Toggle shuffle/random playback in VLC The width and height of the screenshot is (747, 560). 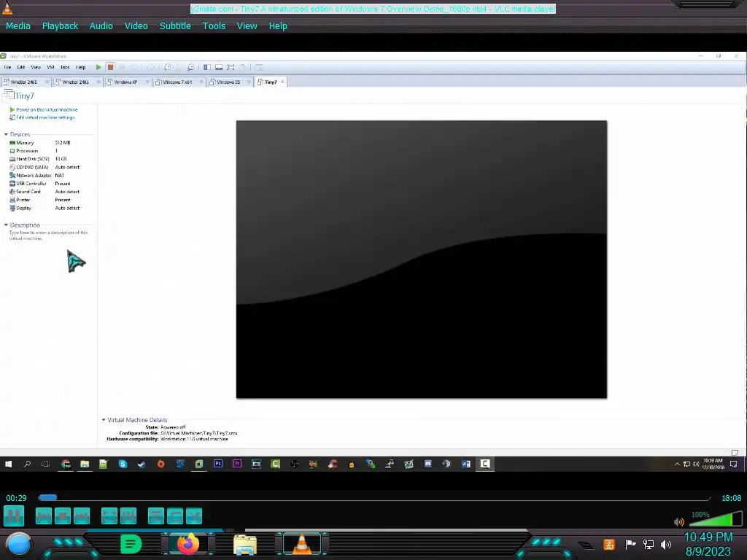point(194,516)
